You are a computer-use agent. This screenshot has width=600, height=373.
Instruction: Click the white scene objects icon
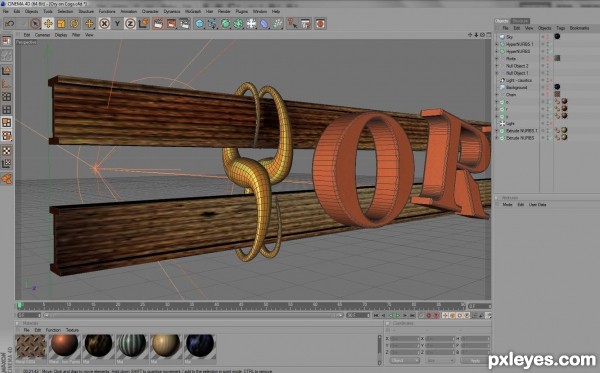point(251,24)
